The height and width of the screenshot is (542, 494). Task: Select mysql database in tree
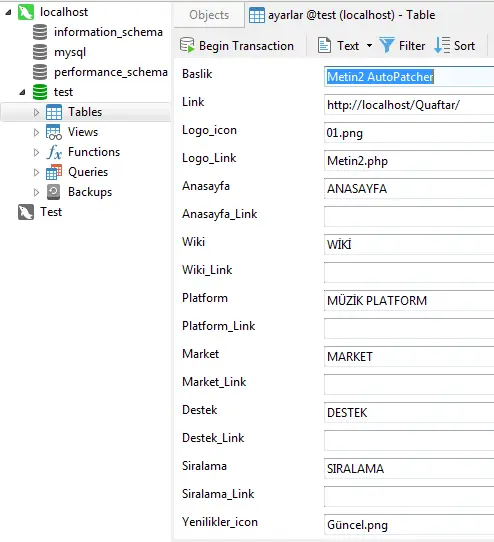point(70,52)
